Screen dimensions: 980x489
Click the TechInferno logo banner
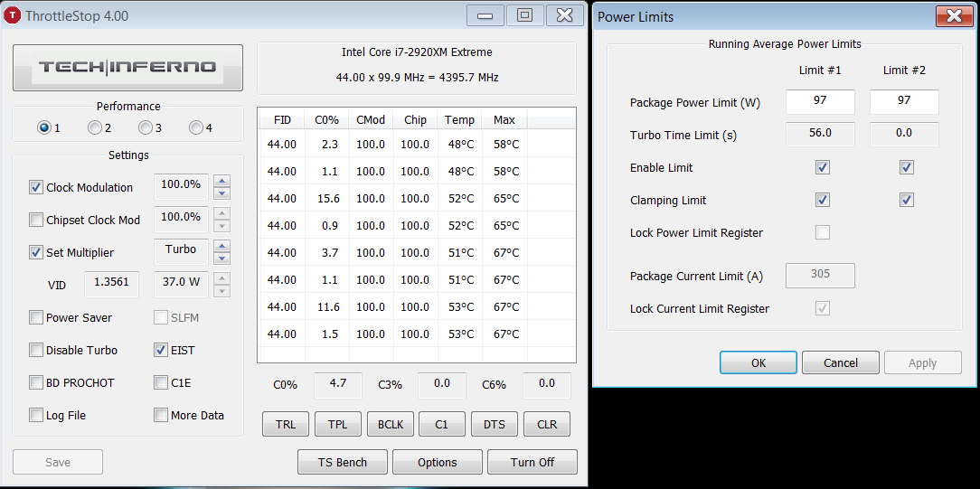click(127, 68)
